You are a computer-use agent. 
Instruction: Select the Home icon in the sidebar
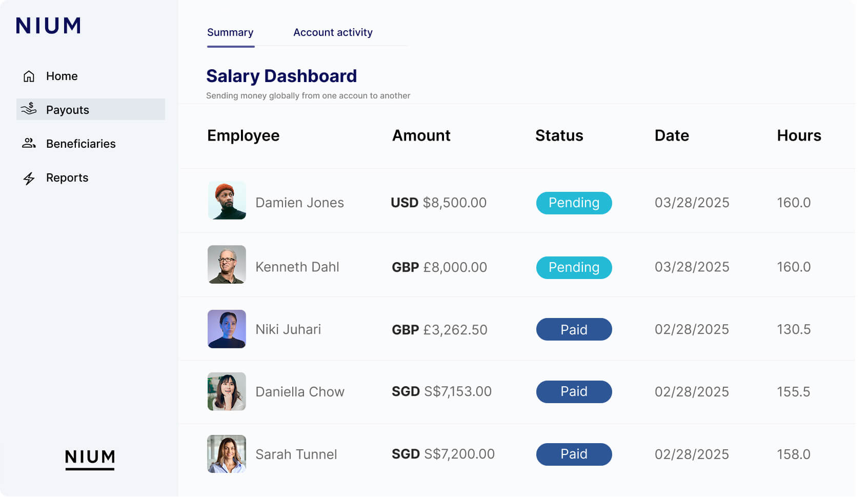coord(28,76)
